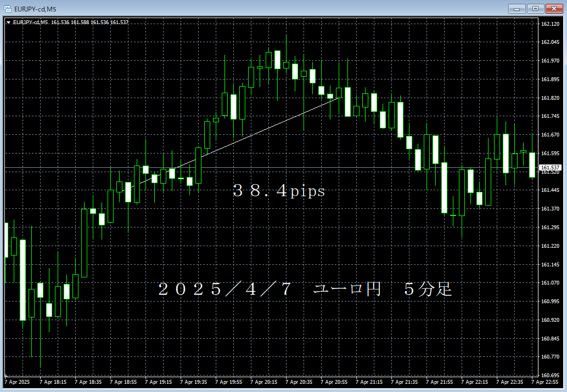Click the 161.670 price scale label
This screenshot has width=567, height=392.
550,135
